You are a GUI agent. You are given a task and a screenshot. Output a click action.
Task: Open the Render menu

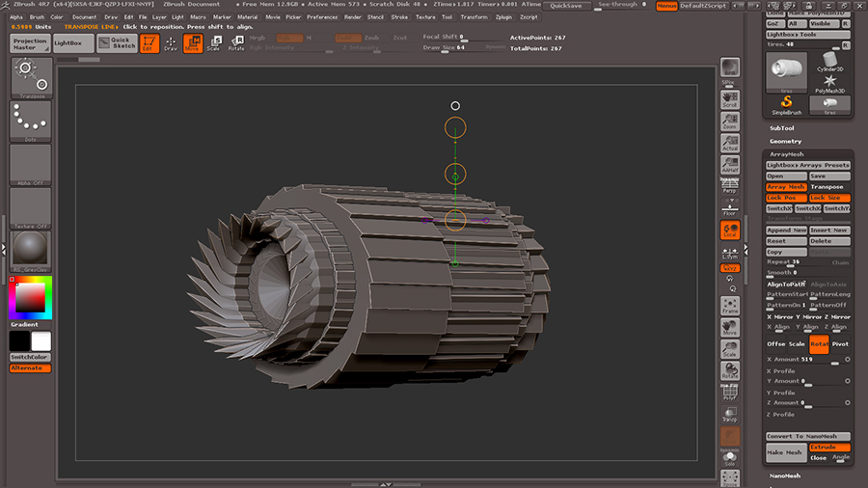pos(353,17)
